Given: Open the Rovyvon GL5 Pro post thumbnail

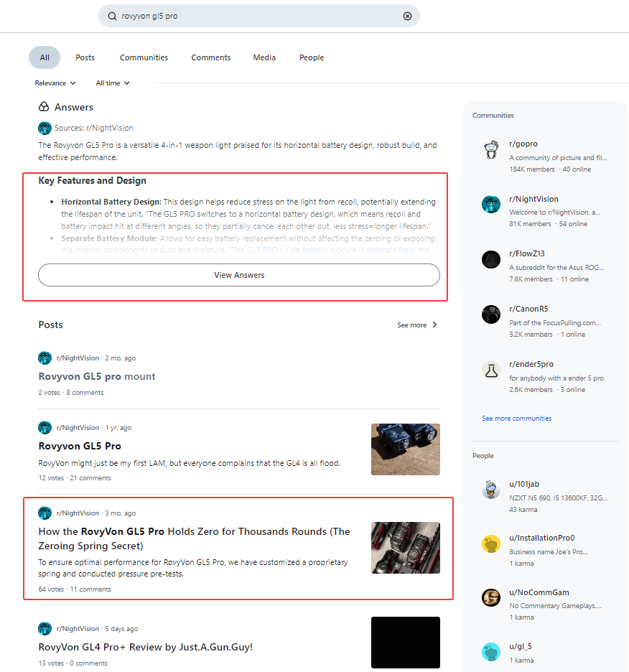Looking at the screenshot, I should point(406,449).
